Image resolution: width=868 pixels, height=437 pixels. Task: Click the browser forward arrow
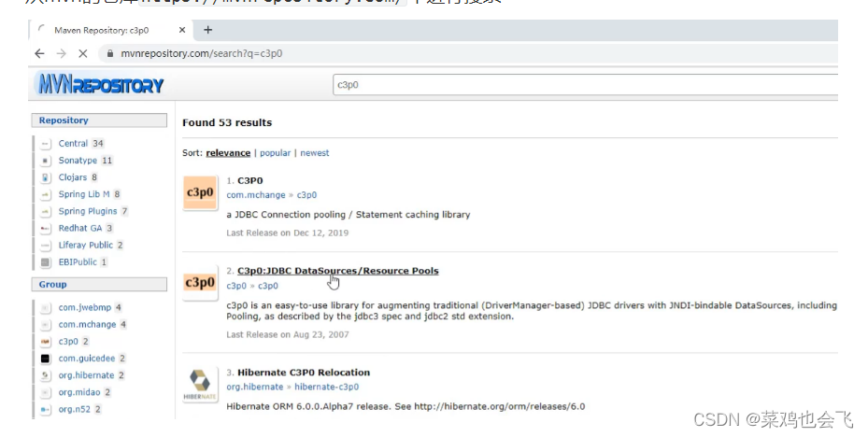click(61, 53)
